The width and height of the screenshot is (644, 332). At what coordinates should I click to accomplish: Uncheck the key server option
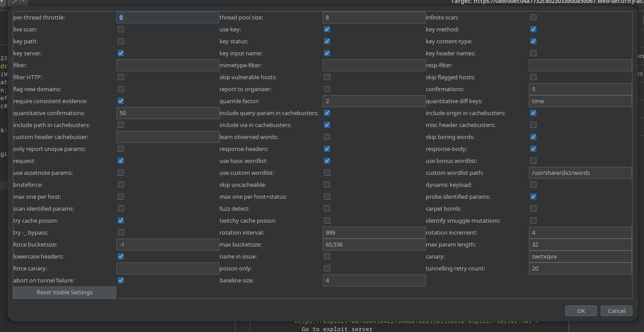121,53
